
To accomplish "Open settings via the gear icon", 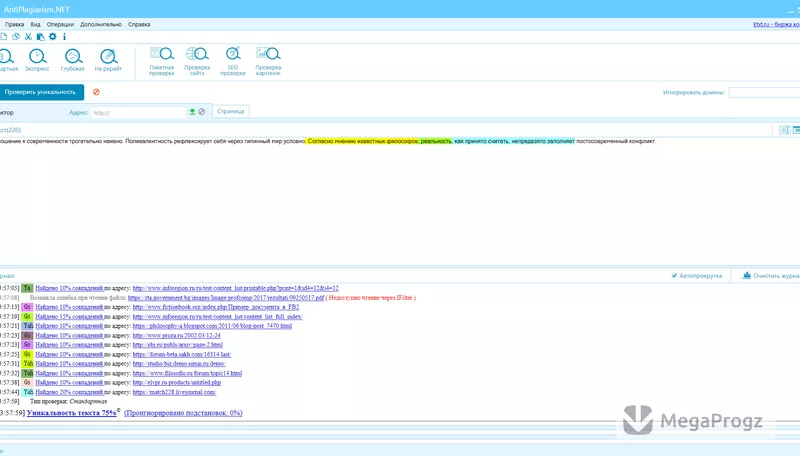I will pos(53,37).
